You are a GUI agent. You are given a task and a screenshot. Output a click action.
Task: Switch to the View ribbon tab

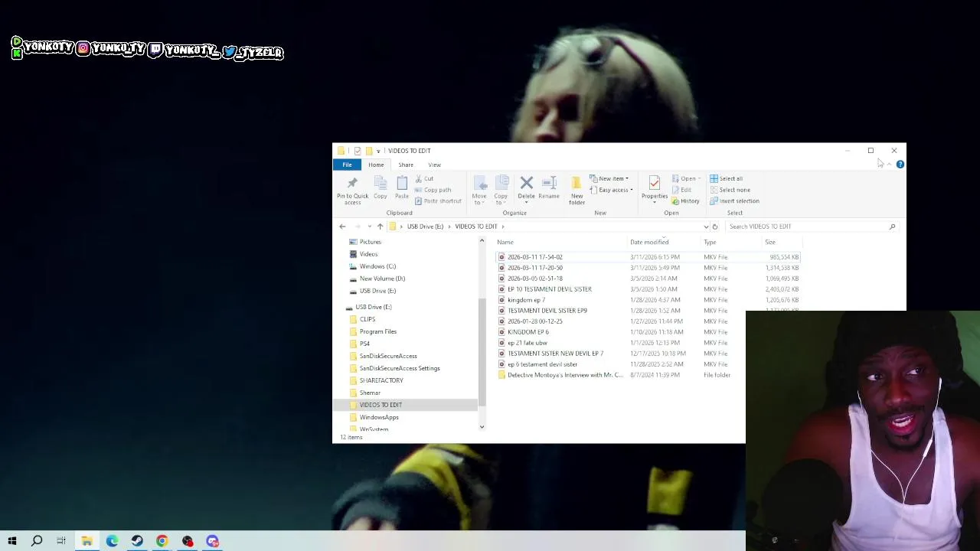(434, 165)
